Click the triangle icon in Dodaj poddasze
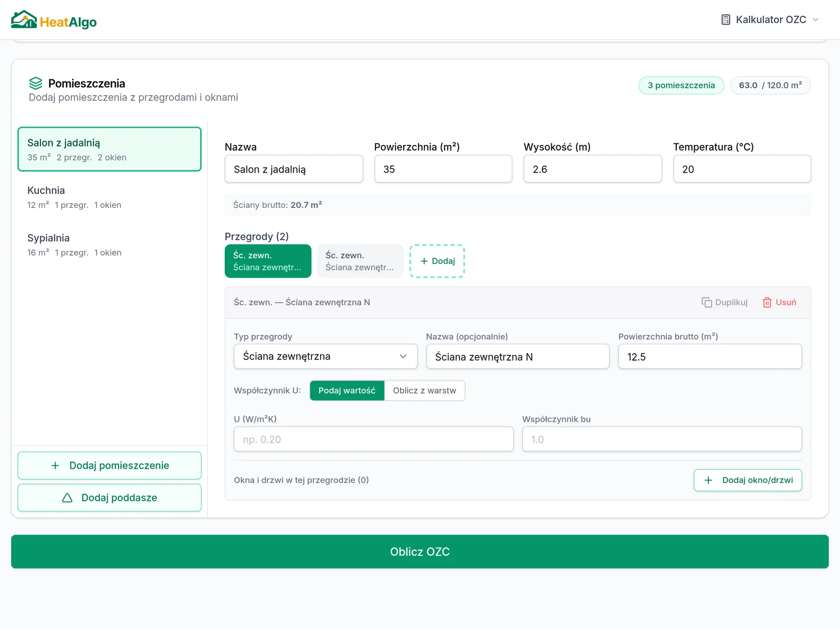840x630 pixels. coord(67,498)
